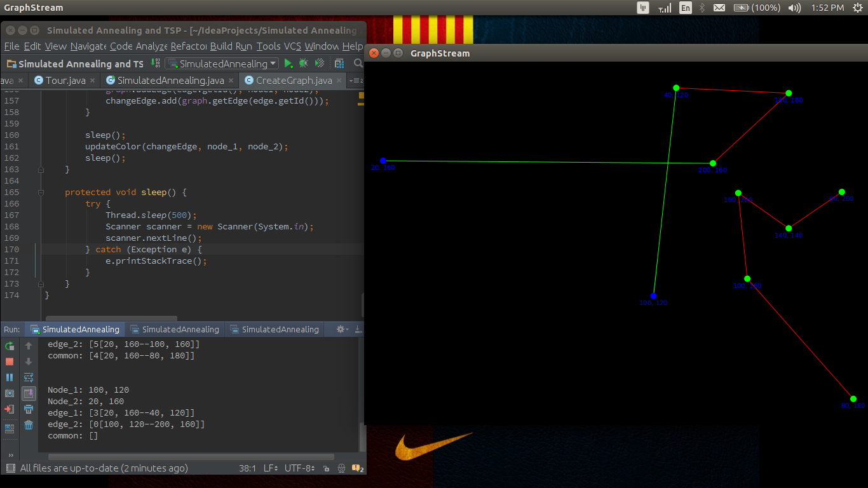Open the network signal indicator in the top panel
Screen dimensions: 868x488
pyautogui.click(x=665, y=8)
